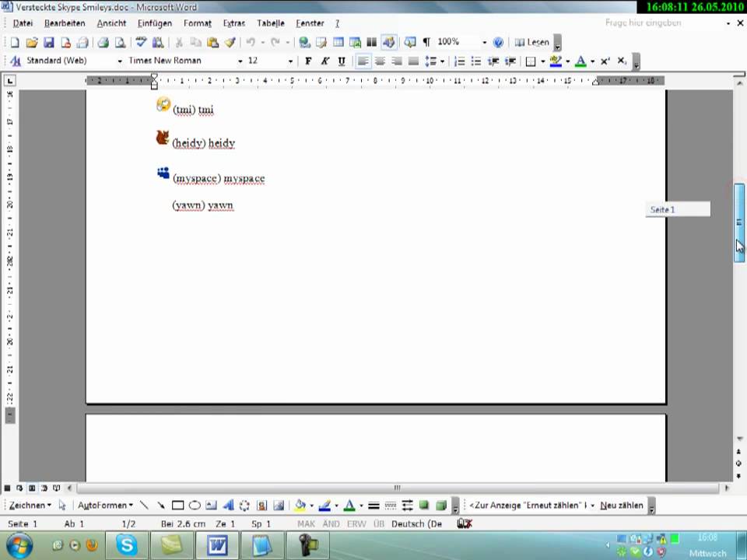Expand the borders dropdown arrow
The height and width of the screenshot is (560, 747).
coord(542,61)
